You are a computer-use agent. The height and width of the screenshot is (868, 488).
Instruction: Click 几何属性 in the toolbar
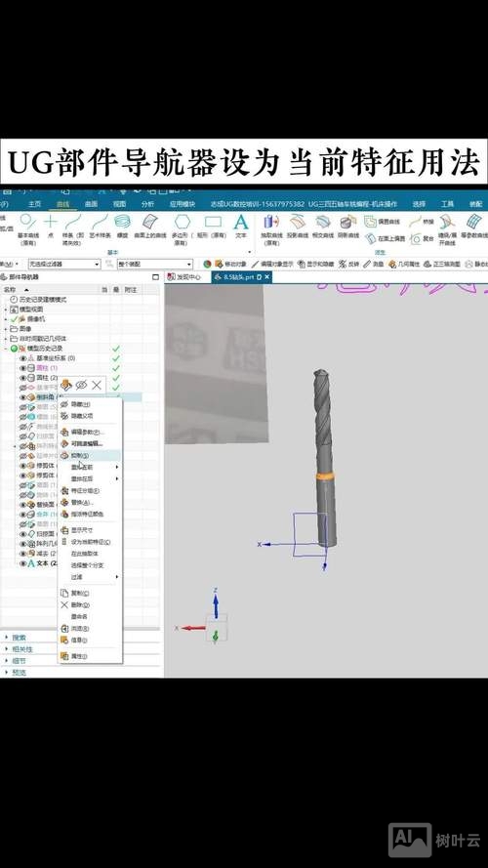pyautogui.click(x=404, y=264)
